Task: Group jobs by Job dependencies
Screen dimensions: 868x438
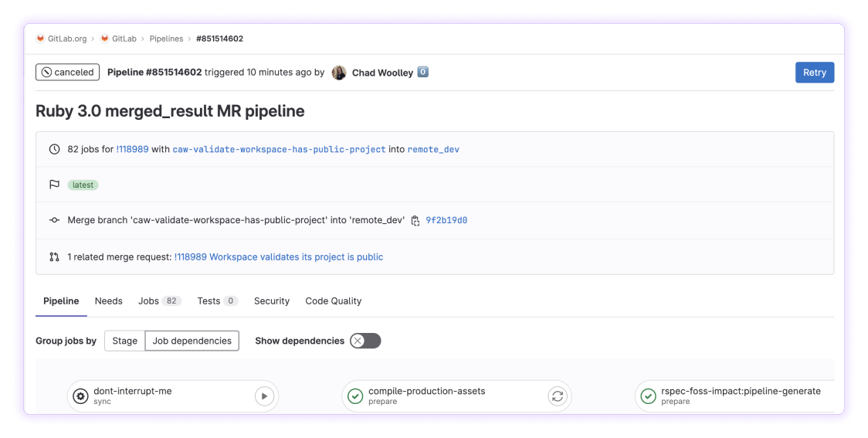Action: (192, 341)
